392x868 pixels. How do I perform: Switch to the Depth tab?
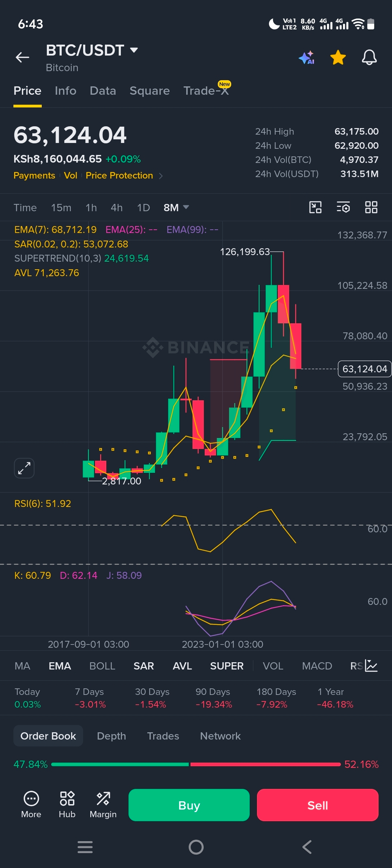coord(111,736)
